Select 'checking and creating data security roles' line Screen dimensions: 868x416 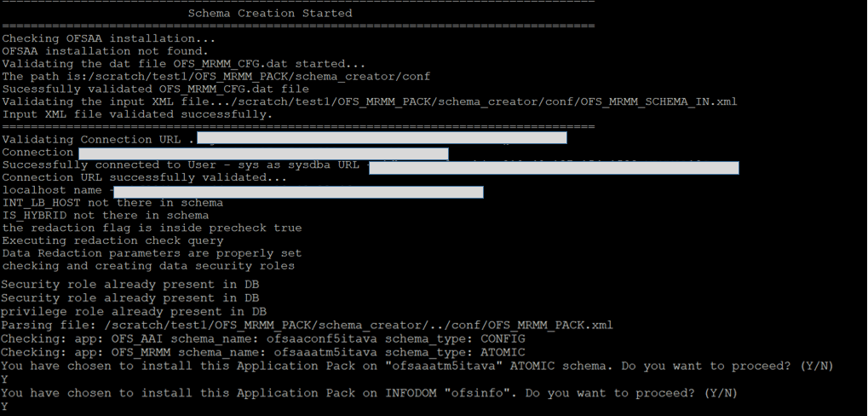(x=148, y=267)
